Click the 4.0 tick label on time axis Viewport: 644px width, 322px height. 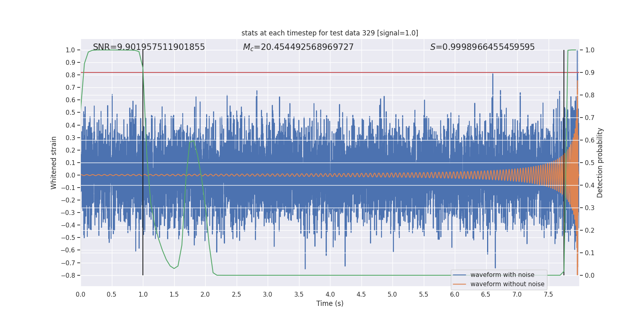pyautogui.click(x=330, y=294)
